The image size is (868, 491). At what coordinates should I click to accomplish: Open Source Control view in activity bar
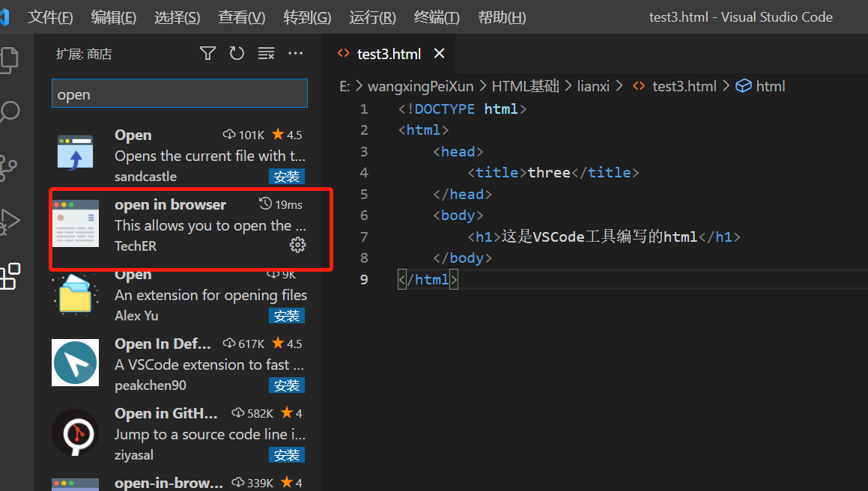coord(7,168)
